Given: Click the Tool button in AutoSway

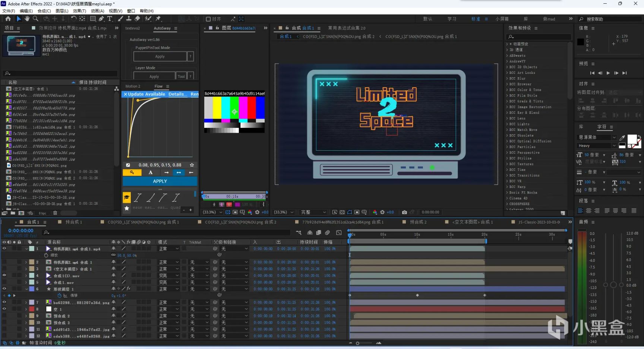Looking at the screenshot, I should (x=181, y=76).
